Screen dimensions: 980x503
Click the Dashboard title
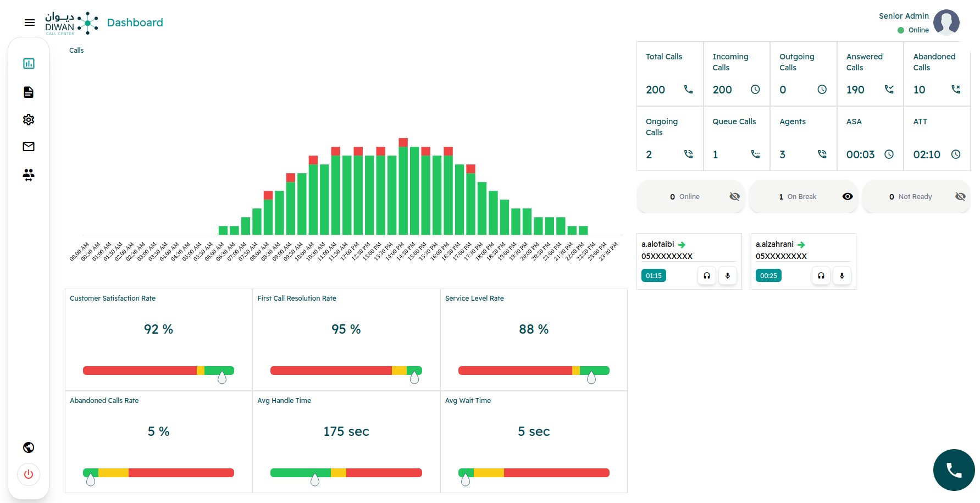(135, 23)
